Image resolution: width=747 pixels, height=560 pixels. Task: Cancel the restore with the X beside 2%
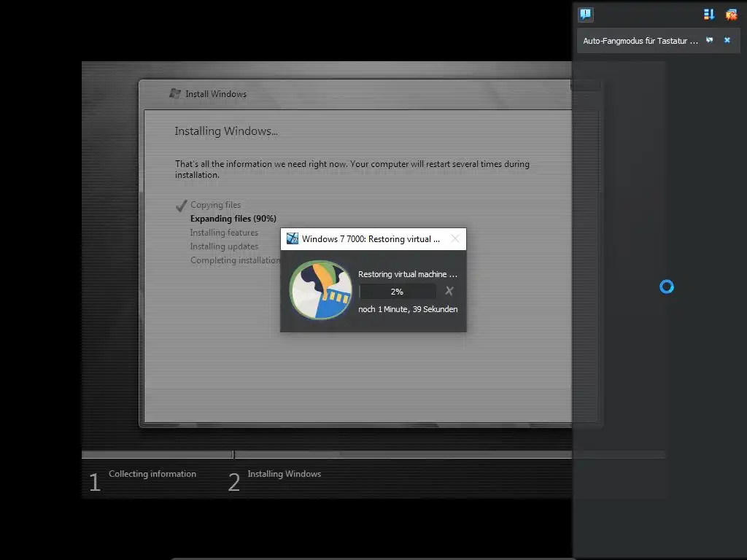[x=449, y=291]
